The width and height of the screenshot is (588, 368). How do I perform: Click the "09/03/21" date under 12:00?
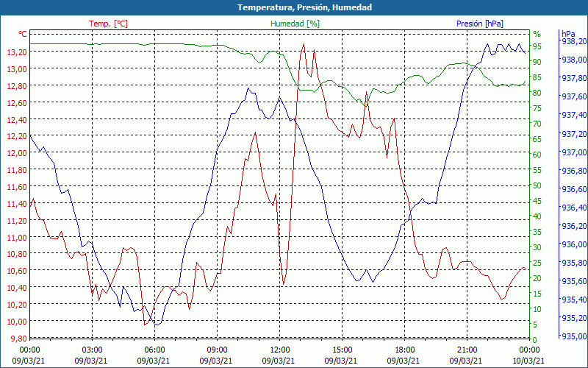[279, 361]
